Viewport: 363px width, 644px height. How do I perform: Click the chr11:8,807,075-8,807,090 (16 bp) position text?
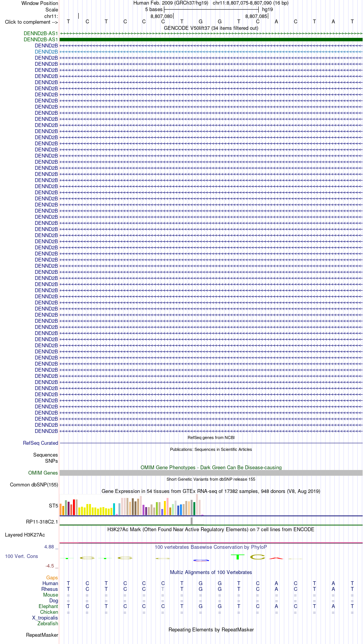click(x=250, y=3)
